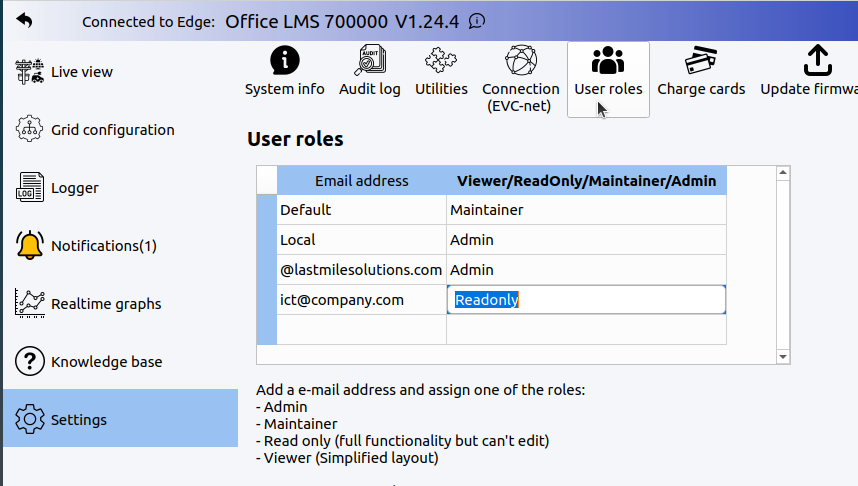Screen dimensions: 858x486
Task: Click the row header for ict@company.com
Action: 266,300
